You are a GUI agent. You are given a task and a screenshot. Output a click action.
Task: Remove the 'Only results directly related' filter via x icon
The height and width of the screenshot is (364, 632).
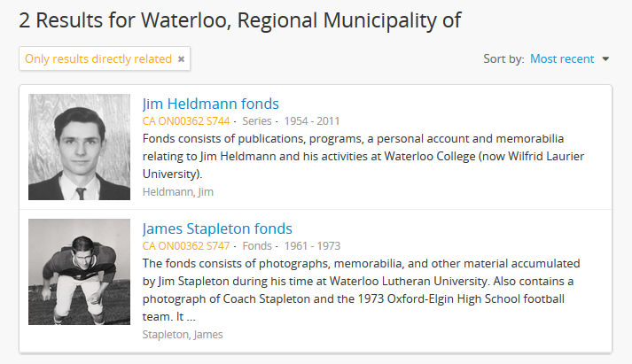181,59
